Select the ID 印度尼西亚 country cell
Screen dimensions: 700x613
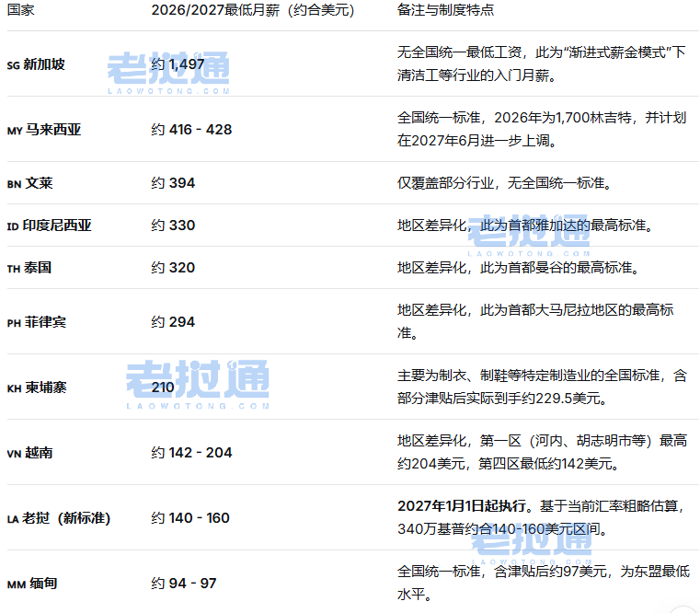pyautogui.click(x=49, y=226)
